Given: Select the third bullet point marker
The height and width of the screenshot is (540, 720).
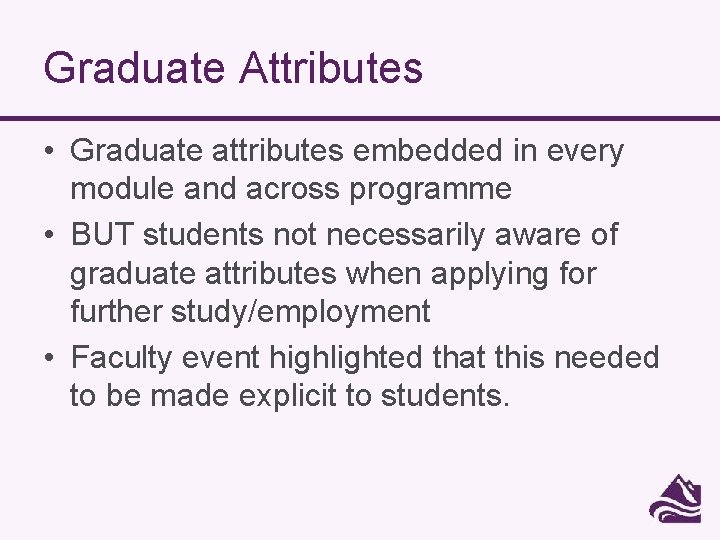Looking at the screenshot, I should 49,357.
